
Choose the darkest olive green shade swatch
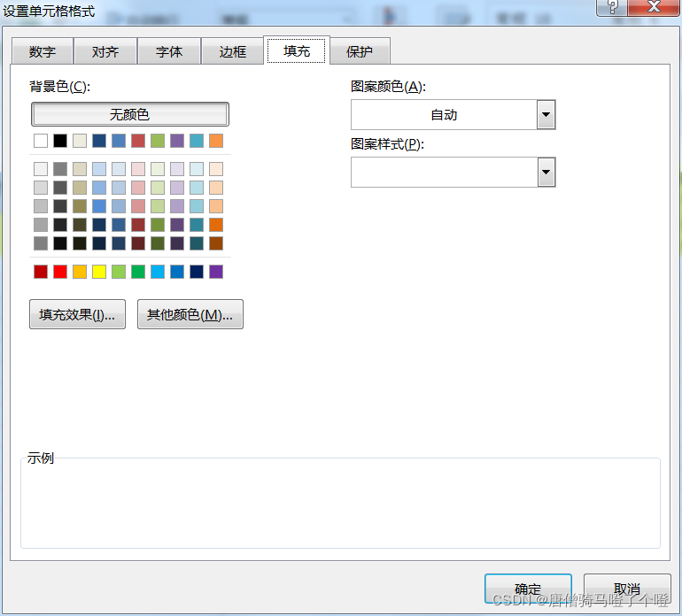(158, 243)
